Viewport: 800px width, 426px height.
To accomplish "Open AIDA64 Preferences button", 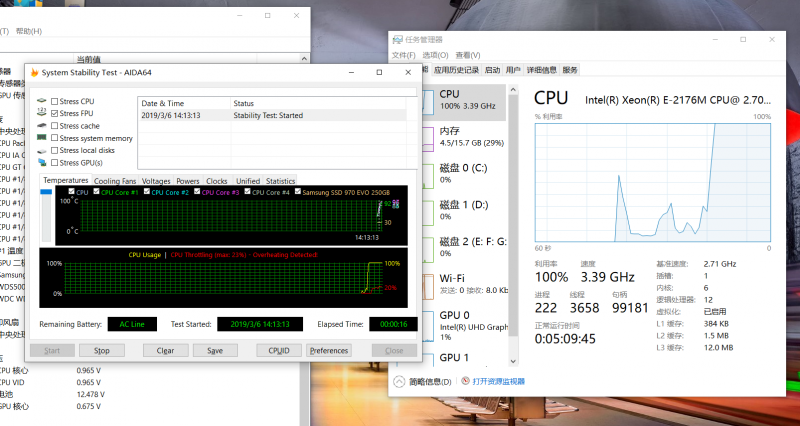I will tap(329, 350).
